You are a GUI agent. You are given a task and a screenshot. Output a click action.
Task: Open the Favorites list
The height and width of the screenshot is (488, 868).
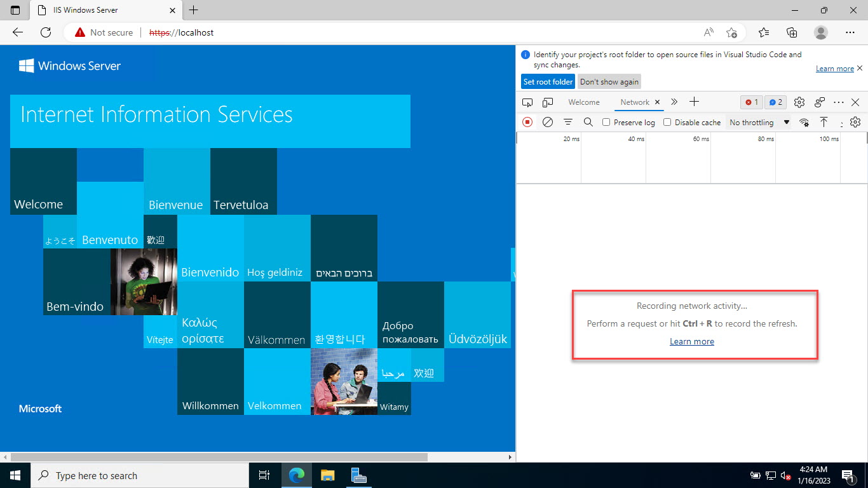tap(764, 32)
